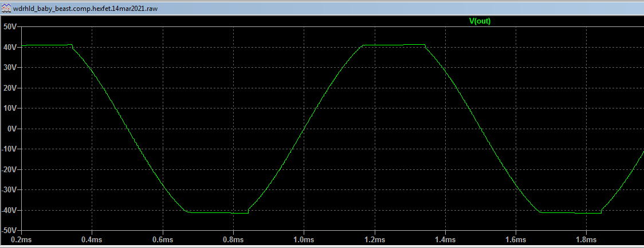Click the 1.4ms time axis label
The width and height of the screenshot is (644, 248).
pos(445,239)
